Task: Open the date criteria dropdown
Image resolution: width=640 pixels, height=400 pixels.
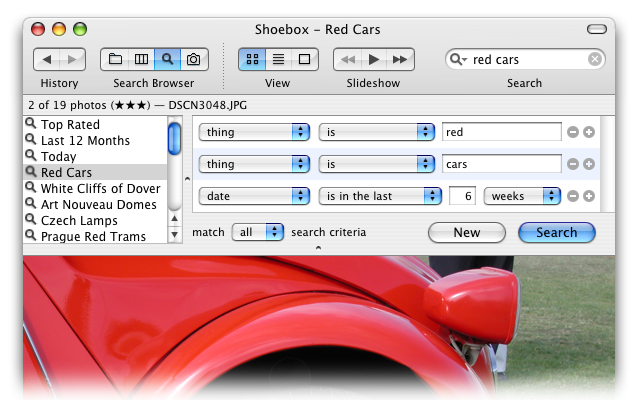Action: coord(254,196)
